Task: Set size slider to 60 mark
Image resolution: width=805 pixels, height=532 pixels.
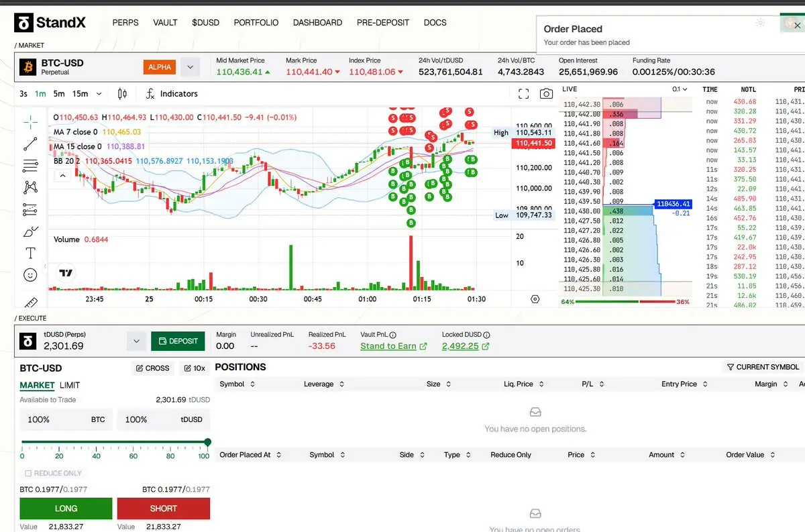Action: 133,456
